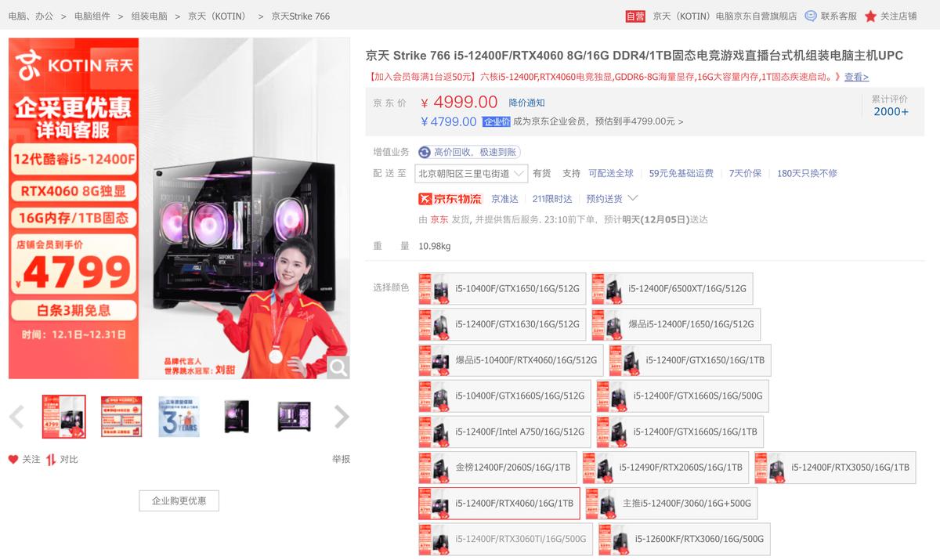The height and width of the screenshot is (560, 940).
Task: Click 59元免基础运费 link
Action: (x=681, y=173)
